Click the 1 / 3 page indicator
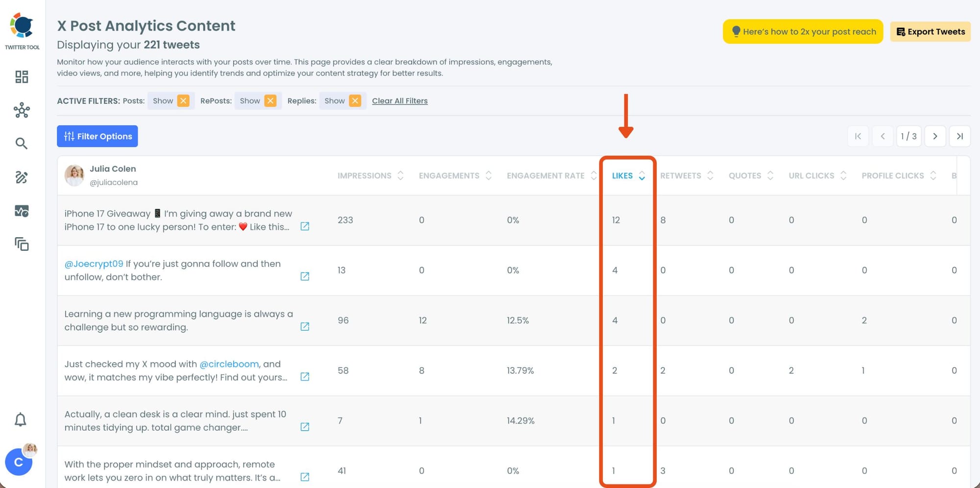 tap(909, 136)
